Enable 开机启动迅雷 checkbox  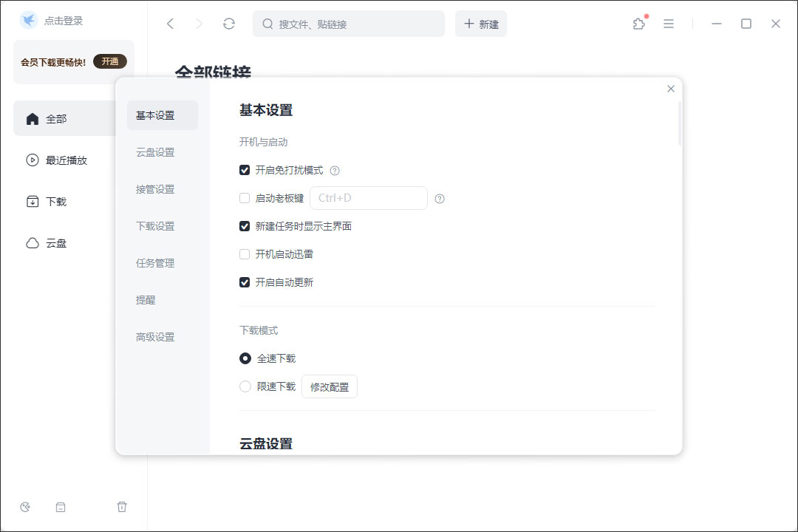coord(244,253)
